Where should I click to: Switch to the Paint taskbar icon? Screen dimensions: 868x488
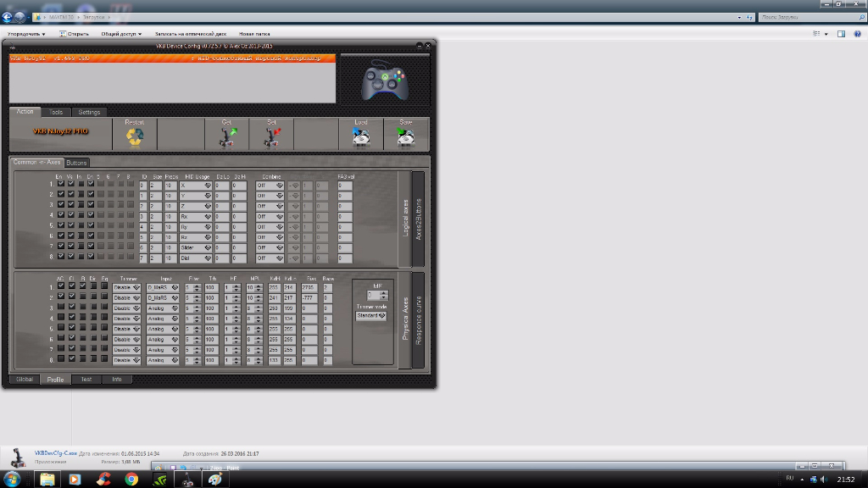pos(215,480)
